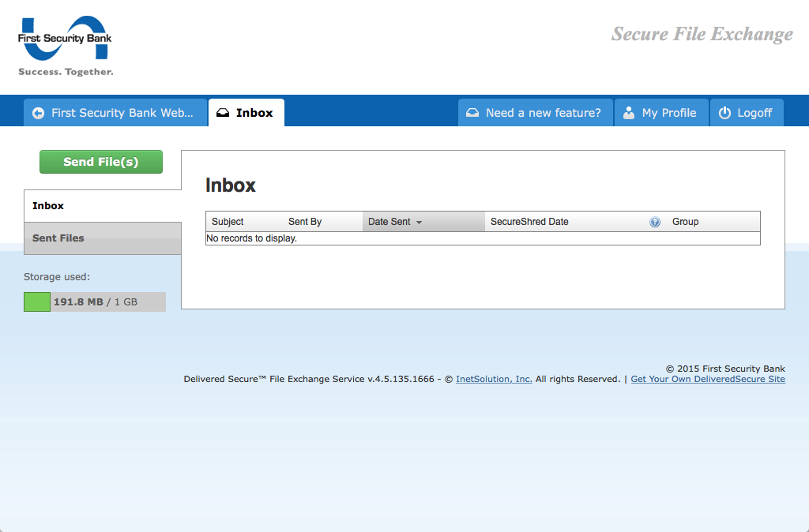
Task: Click the Logoff button
Action: click(x=747, y=112)
